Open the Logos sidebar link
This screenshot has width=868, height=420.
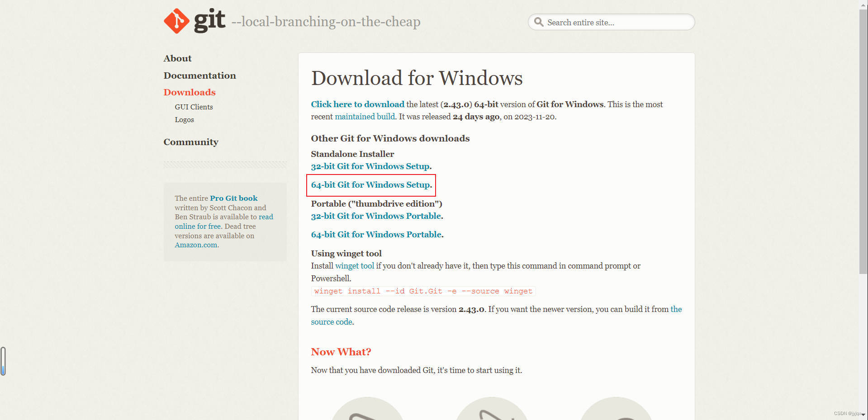184,119
